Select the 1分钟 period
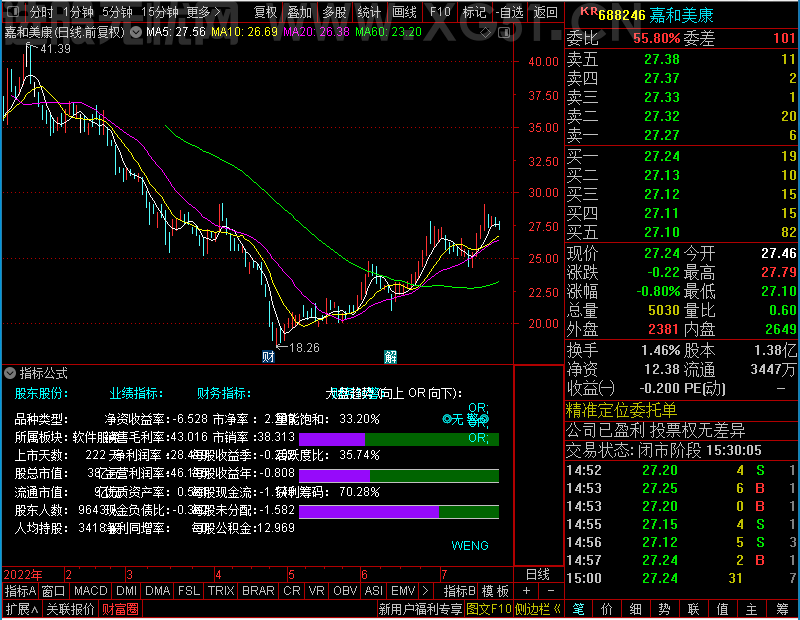This screenshot has width=800, height=620. pyautogui.click(x=78, y=12)
